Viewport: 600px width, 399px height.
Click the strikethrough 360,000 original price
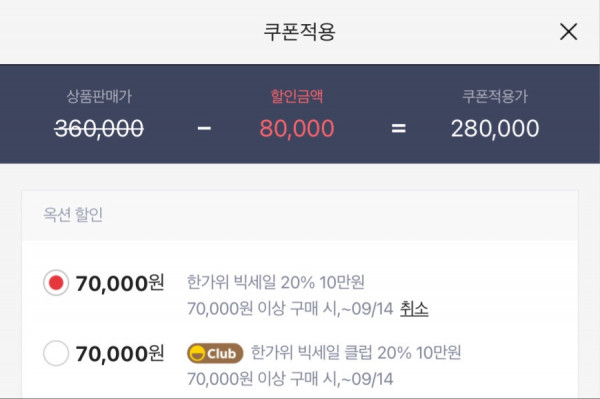99,128
